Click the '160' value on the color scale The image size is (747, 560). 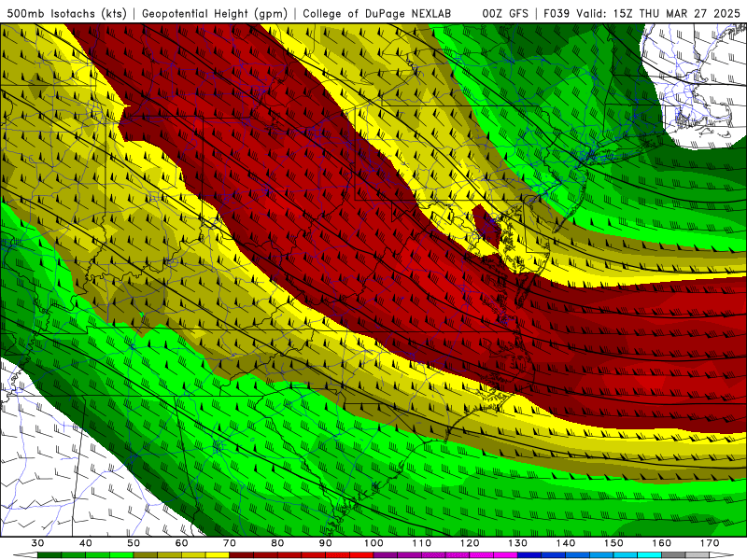click(662, 543)
